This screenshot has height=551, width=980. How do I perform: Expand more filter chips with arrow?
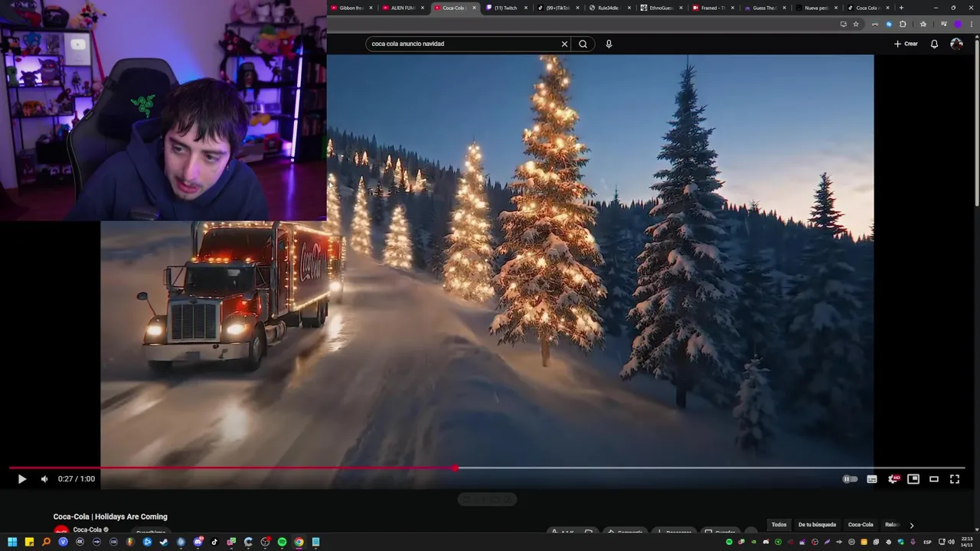(x=911, y=525)
